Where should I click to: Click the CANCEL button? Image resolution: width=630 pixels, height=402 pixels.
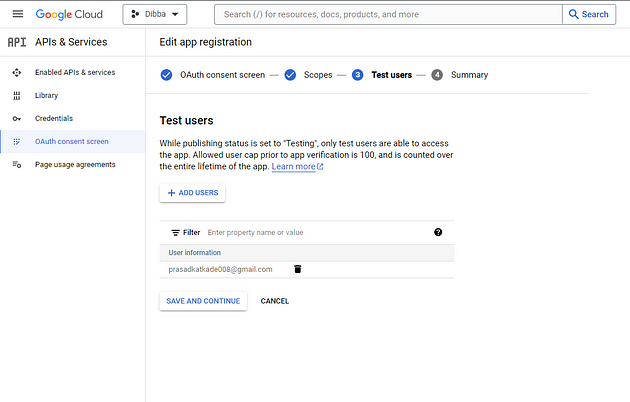click(x=275, y=301)
